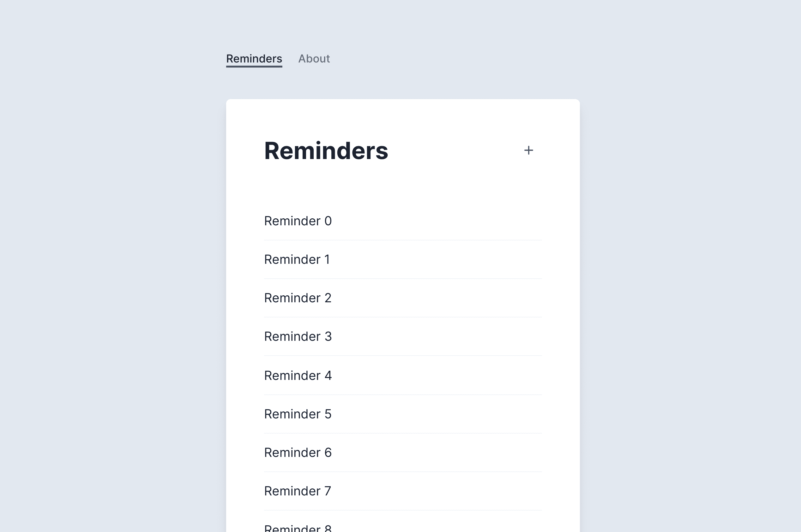Click on Reminder 3

point(403,337)
